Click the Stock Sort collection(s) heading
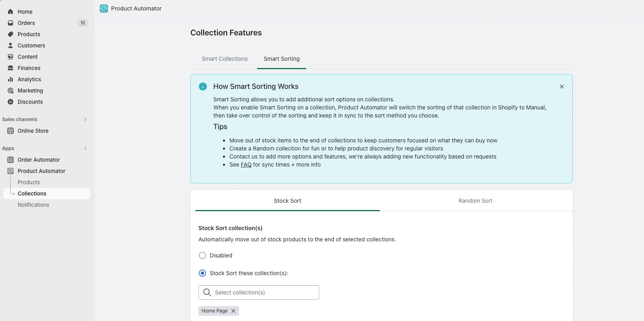The width and height of the screenshot is (644, 321). [x=230, y=228]
